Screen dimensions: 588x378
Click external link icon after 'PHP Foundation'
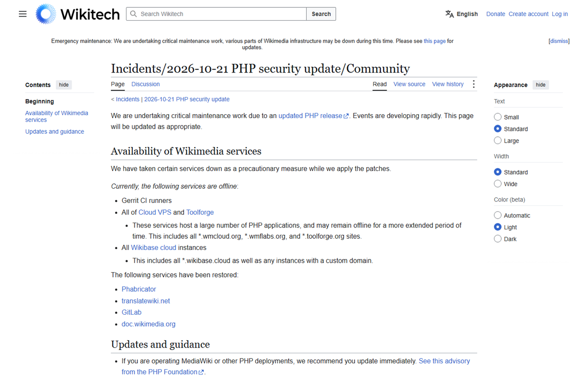tap(201, 372)
